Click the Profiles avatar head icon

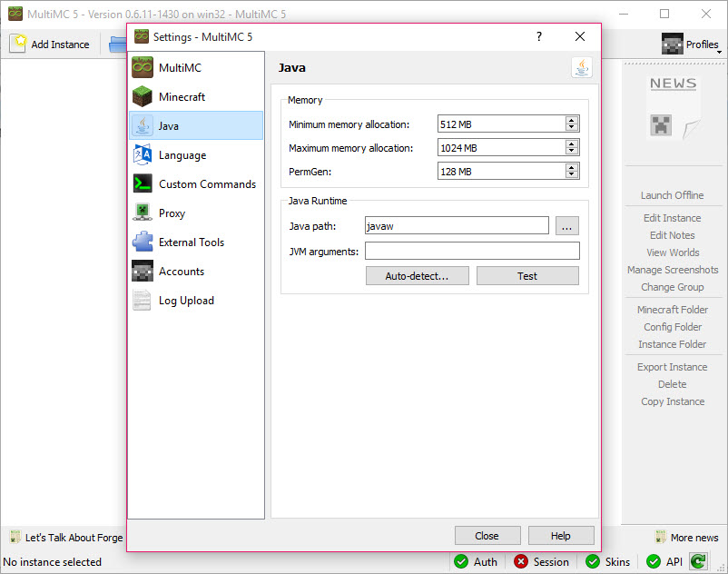[673, 44]
